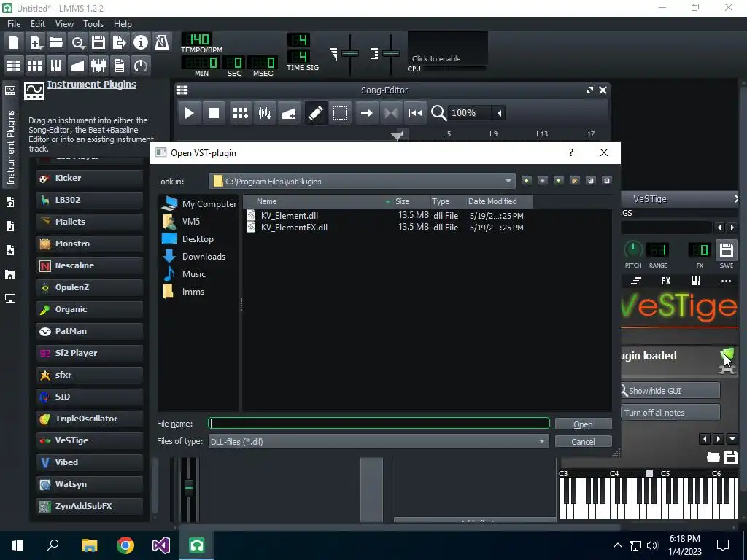
Task: Open the Help menu
Action: tap(123, 24)
